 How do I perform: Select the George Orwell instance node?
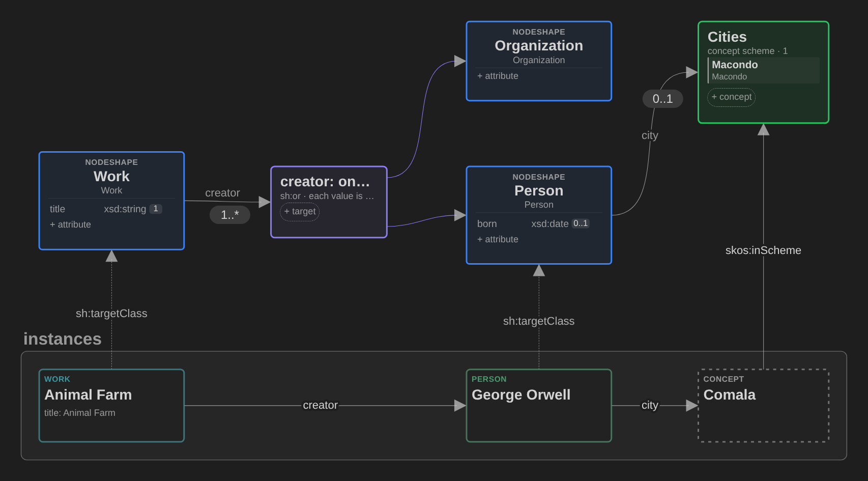click(x=539, y=406)
